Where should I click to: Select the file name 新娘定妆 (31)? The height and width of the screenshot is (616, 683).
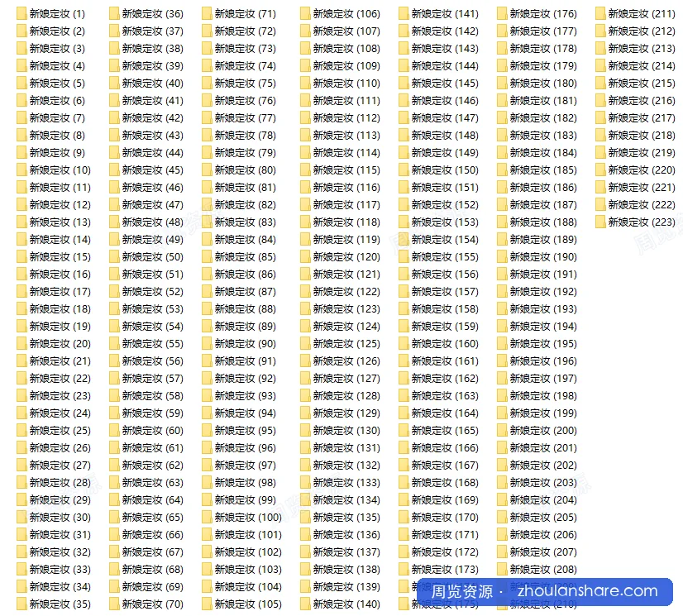[x=60, y=534]
